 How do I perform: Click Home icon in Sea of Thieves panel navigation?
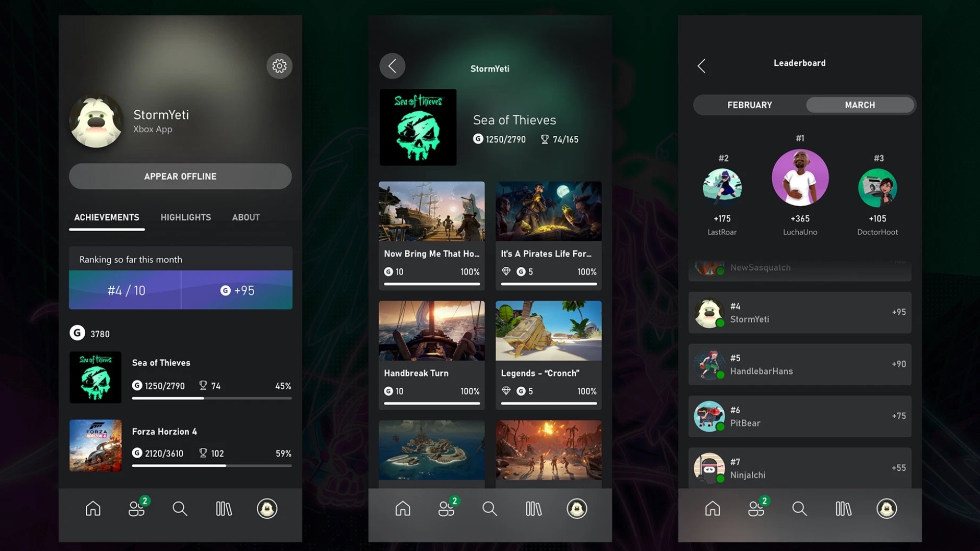[x=403, y=508]
